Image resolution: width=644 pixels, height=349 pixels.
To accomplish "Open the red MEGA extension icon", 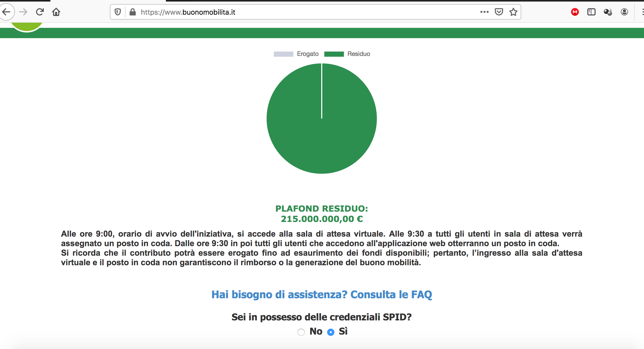I will [575, 12].
